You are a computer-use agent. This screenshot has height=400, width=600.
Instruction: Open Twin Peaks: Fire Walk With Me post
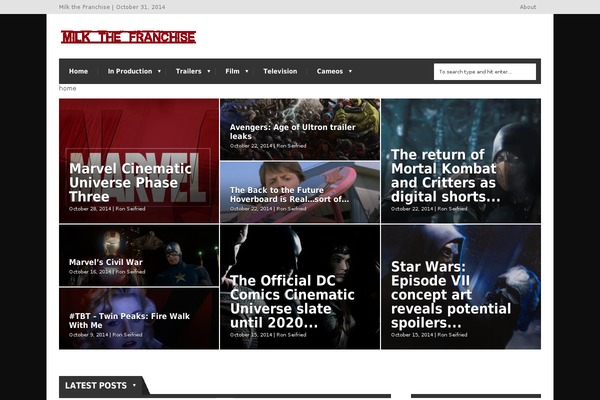tap(129, 320)
